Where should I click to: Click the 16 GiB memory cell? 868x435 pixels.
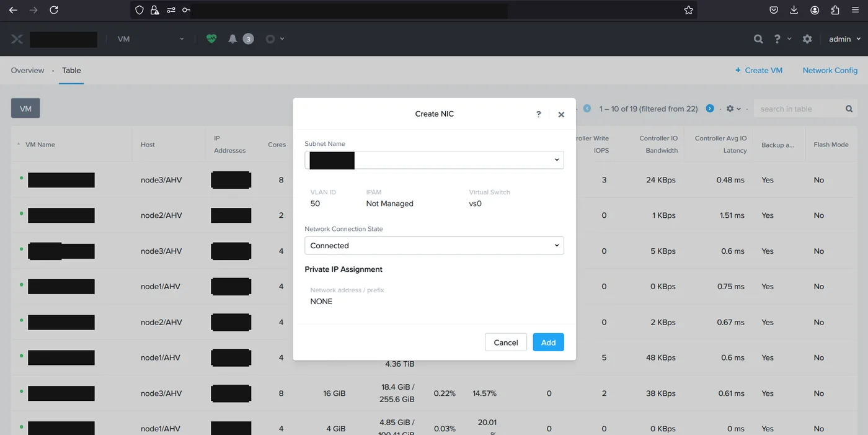(334, 393)
